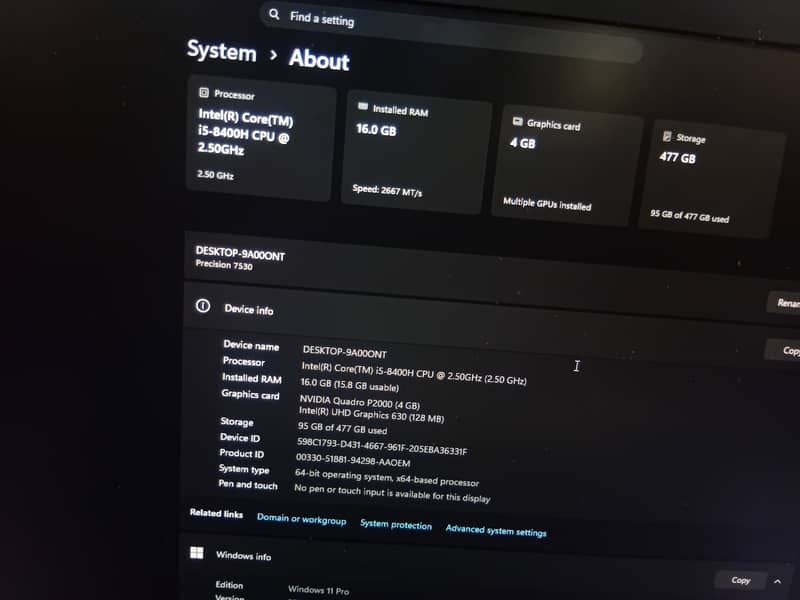Collapse Windows info with chevron

click(777, 581)
